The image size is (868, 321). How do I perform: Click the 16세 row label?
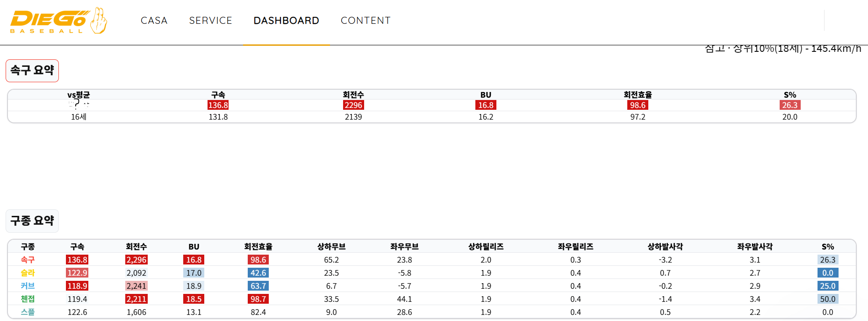pyautogui.click(x=79, y=117)
